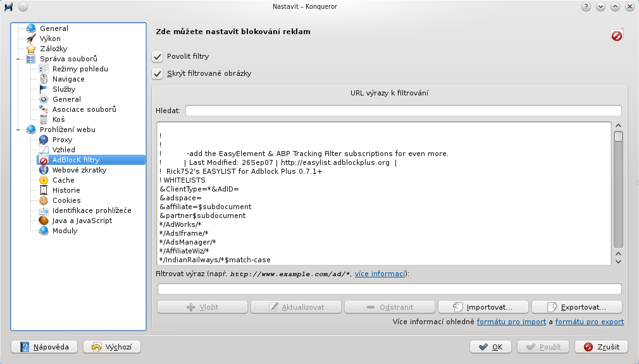Click the Java a JavaScript icon
The image size is (639, 364).
click(x=44, y=221)
